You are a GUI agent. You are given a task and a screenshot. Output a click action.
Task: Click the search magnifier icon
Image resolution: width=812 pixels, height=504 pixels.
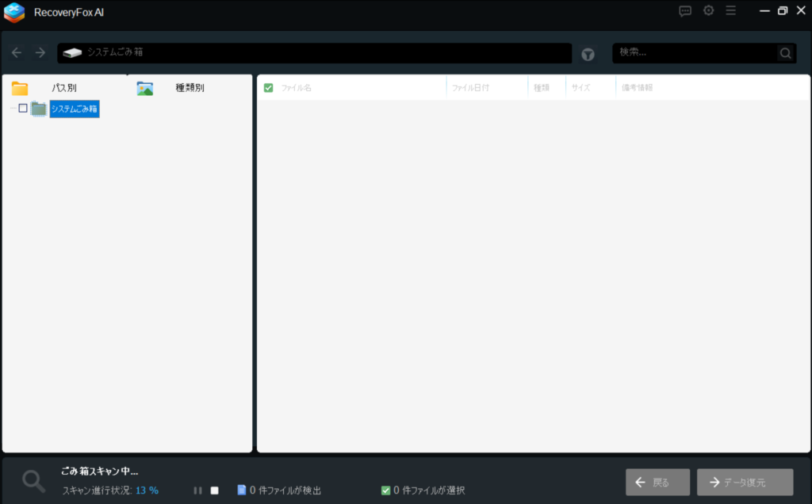point(785,53)
